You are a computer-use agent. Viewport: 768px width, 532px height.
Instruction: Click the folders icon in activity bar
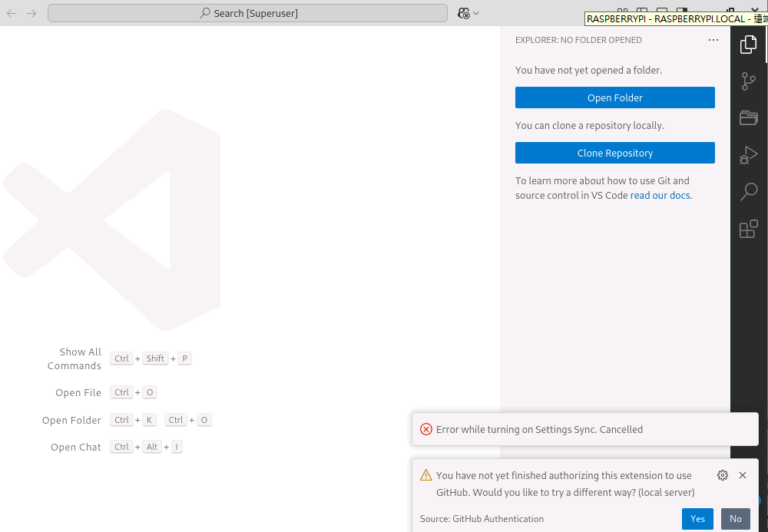tap(748, 118)
